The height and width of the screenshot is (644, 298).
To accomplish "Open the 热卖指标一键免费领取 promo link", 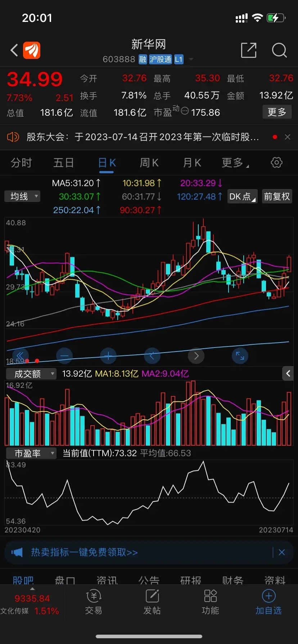I will tap(84, 552).
